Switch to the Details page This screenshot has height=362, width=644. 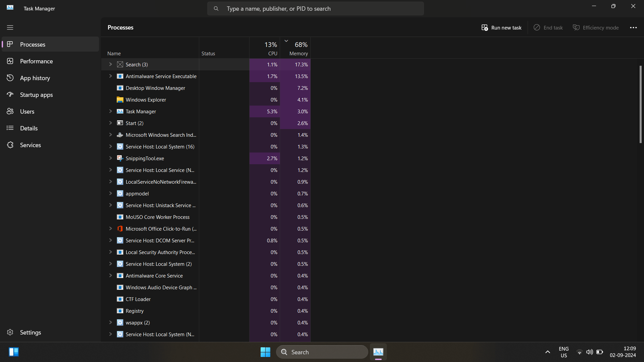29,128
